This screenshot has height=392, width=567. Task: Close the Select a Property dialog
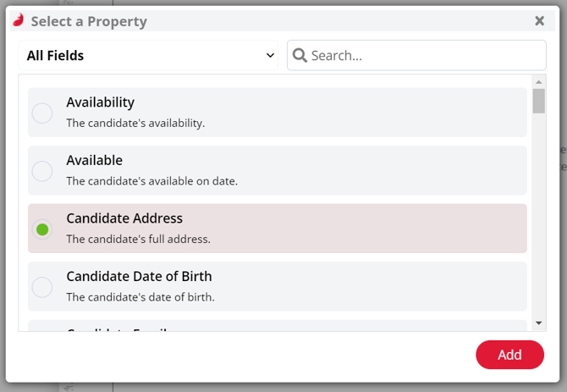(x=539, y=20)
